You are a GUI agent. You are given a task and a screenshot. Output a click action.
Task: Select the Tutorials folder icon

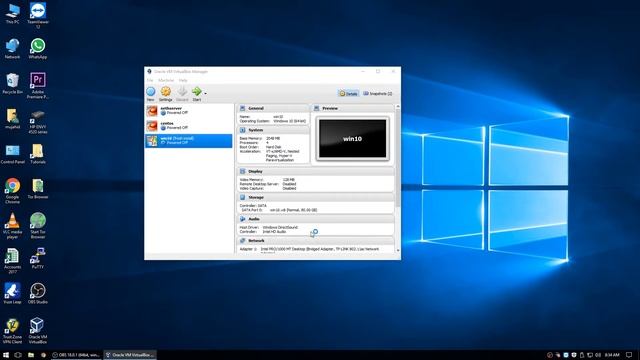coord(38,154)
